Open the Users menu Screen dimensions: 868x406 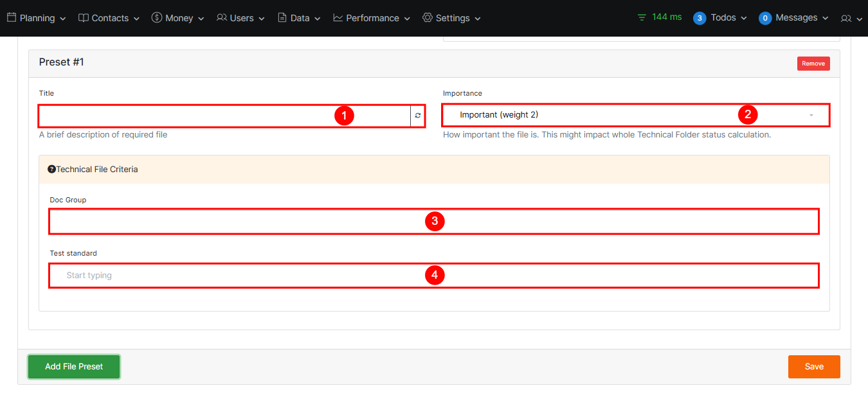coord(241,18)
